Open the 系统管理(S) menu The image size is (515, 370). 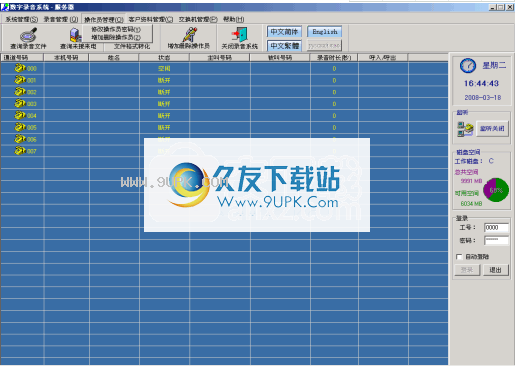pos(22,19)
